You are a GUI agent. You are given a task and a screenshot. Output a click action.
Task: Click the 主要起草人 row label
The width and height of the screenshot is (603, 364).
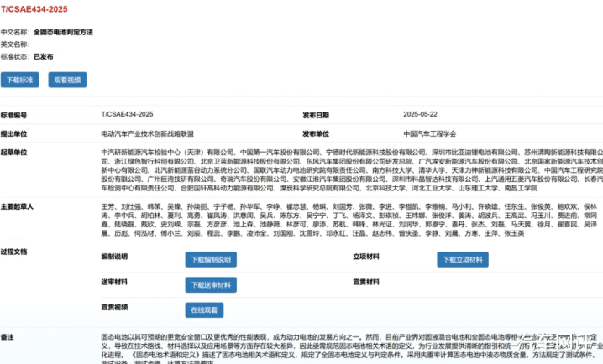click(17, 206)
